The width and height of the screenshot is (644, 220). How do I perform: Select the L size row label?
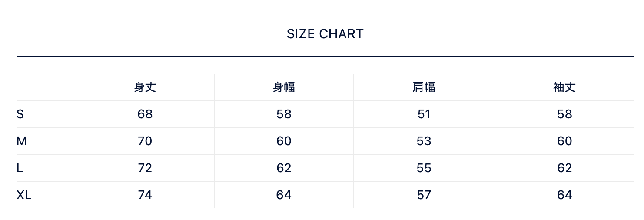tap(20, 168)
